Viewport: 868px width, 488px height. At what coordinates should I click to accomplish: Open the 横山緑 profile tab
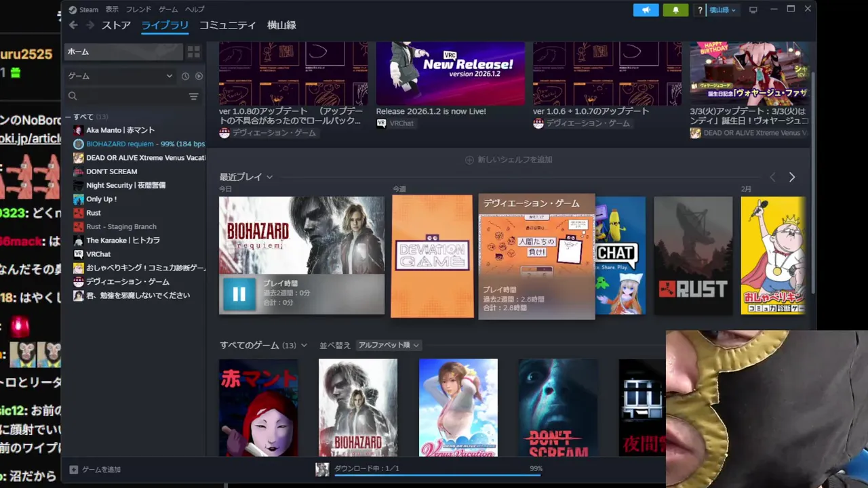click(281, 25)
